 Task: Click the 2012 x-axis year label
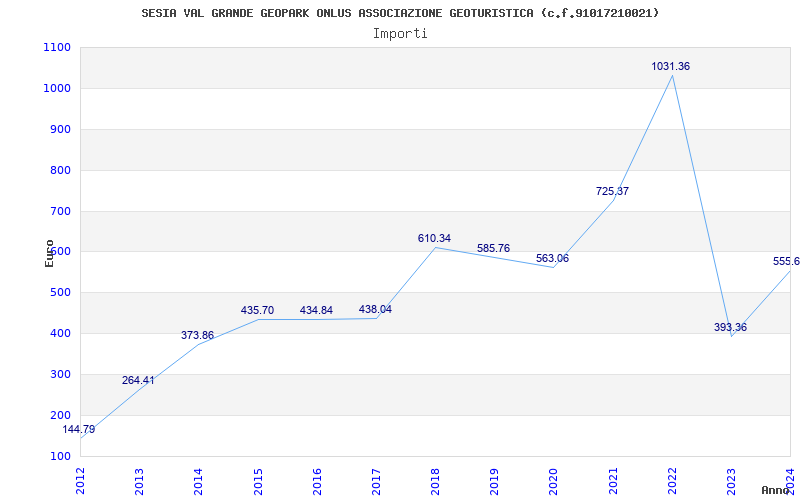(80, 481)
